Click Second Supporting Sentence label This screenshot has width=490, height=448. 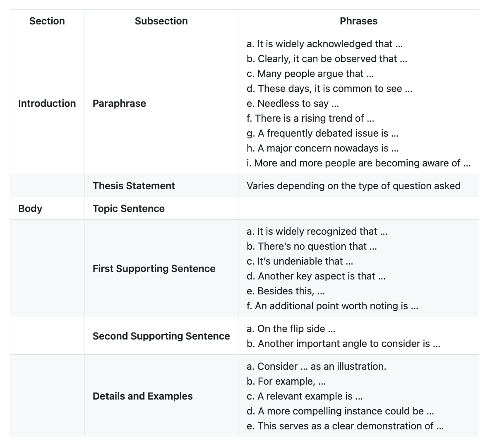161,336
